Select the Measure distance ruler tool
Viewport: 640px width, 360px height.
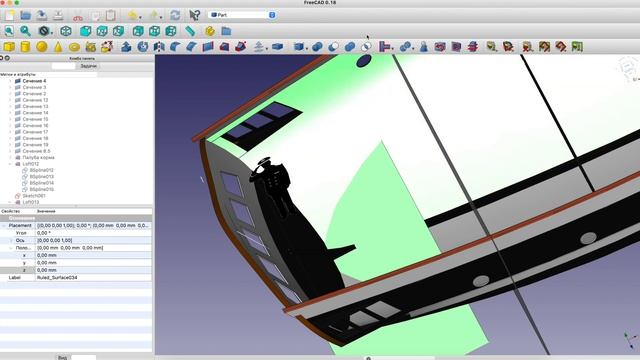click(x=190, y=31)
